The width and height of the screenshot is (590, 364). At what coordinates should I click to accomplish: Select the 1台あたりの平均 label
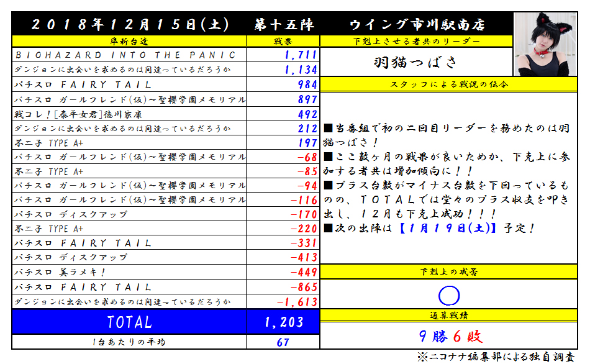pos(129,342)
